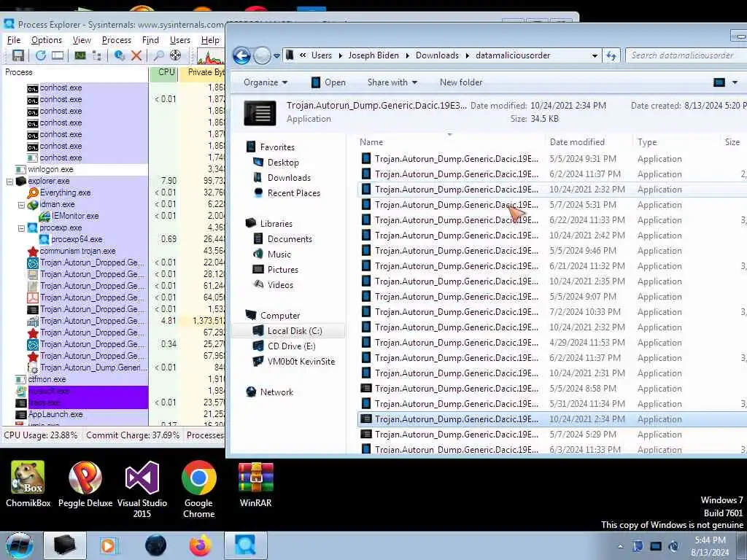The image size is (747, 560).
Task: Select Network in navigation pane
Action: 276,392
